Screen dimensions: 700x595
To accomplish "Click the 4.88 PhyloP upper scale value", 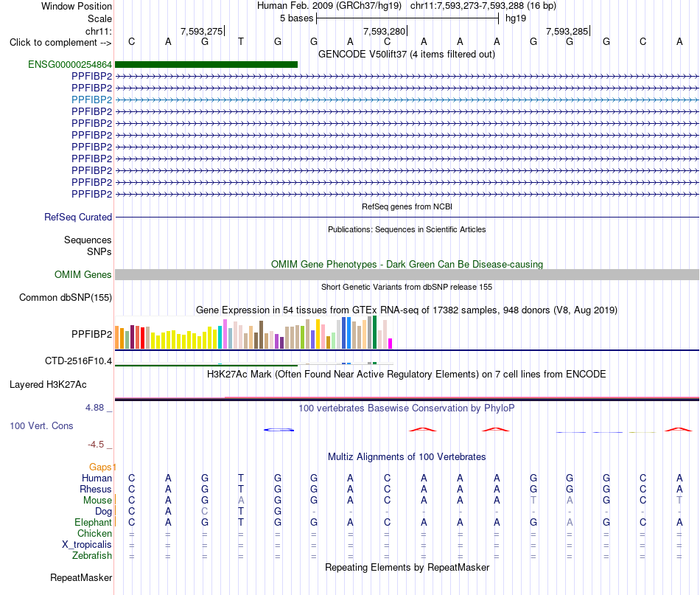I will 94,408.
